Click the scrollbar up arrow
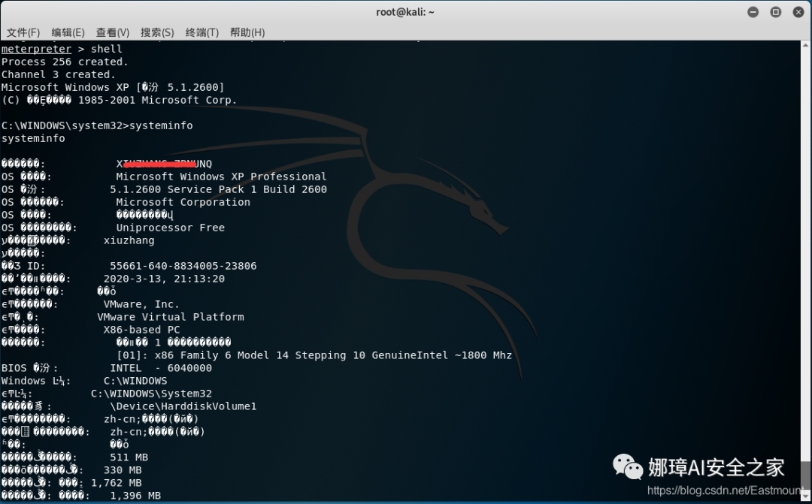812x504 pixels. [806, 46]
